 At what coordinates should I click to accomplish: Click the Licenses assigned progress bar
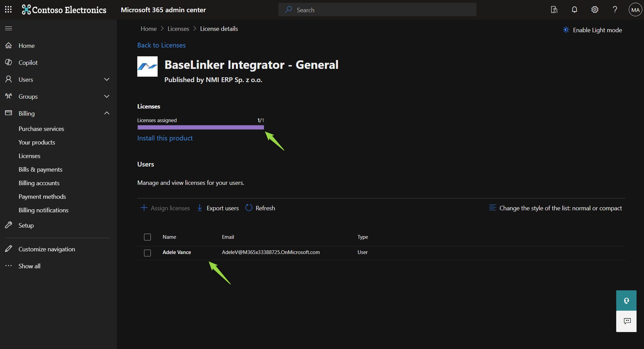pyautogui.click(x=201, y=128)
